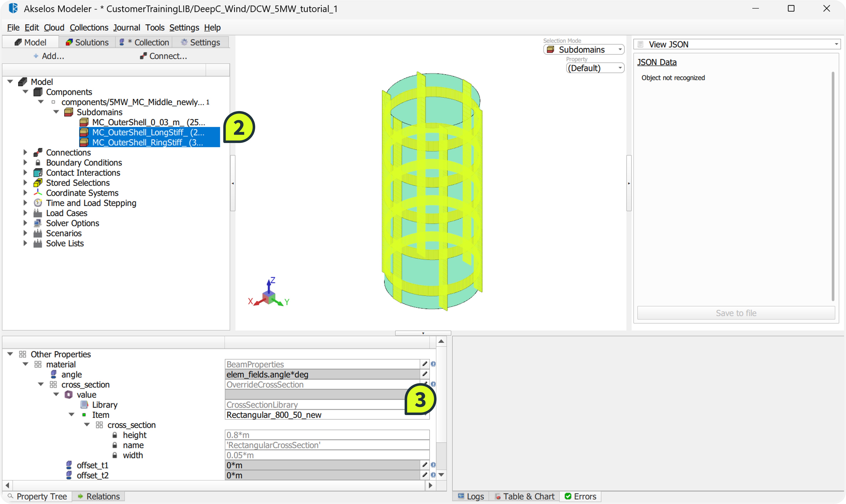Open the Selection Mode Subdomains dropdown
Viewport: 846px width, 504px height.
point(584,50)
